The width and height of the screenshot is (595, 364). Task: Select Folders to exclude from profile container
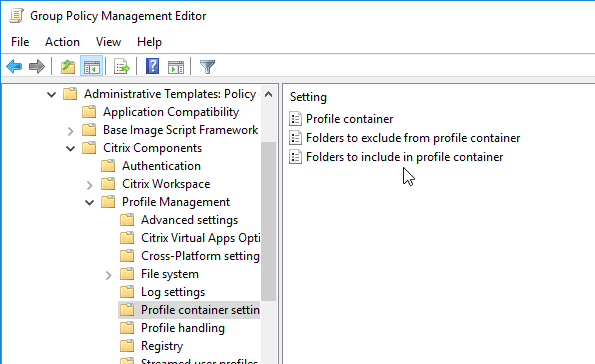click(x=413, y=138)
